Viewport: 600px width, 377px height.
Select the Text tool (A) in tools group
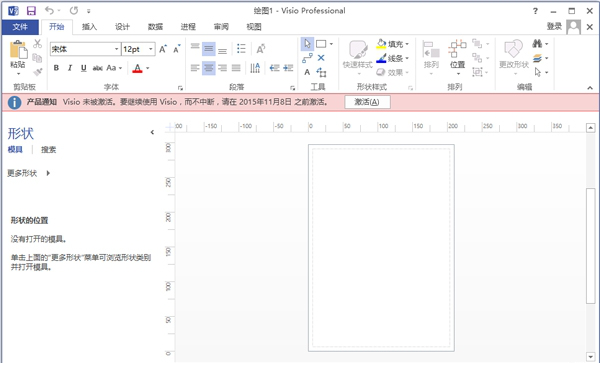[307, 72]
